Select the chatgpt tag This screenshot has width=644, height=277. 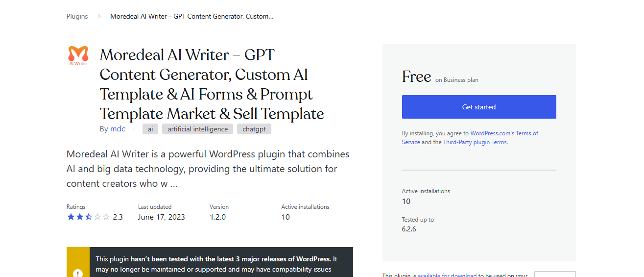pos(254,129)
